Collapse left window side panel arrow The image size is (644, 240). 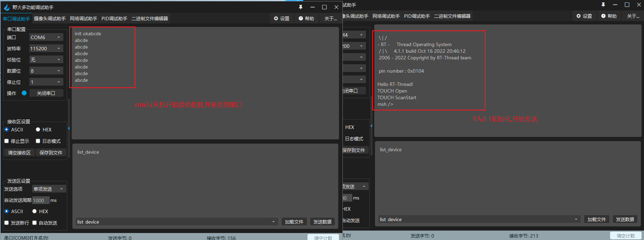click(x=69, y=129)
